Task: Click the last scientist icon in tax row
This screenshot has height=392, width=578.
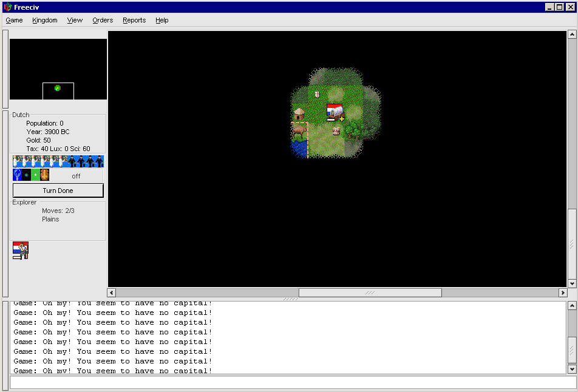Action: tap(63, 161)
